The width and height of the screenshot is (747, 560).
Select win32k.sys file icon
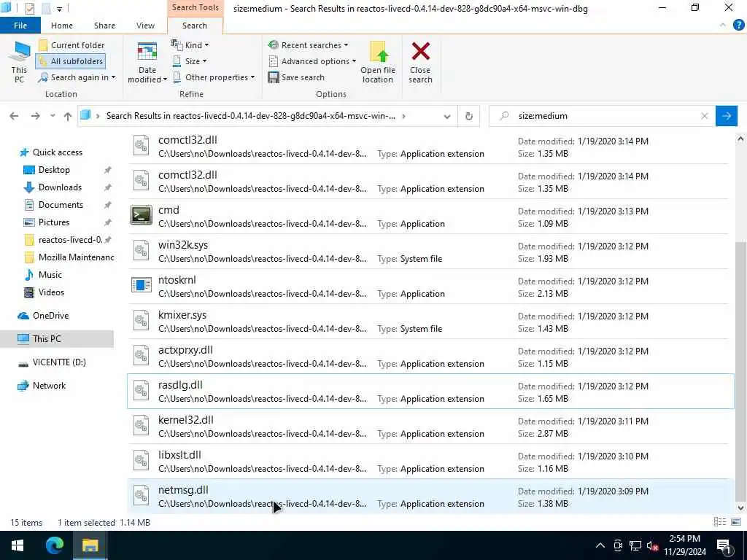pos(141,250)
